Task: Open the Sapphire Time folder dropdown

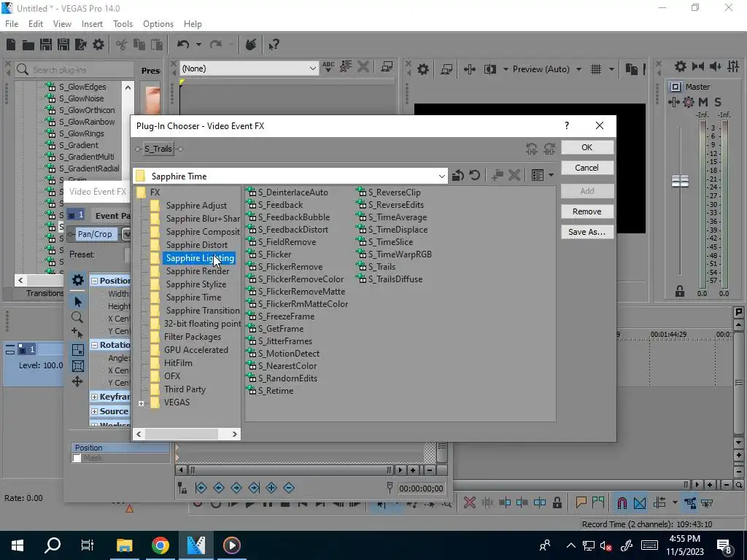Action: point(441,176)
